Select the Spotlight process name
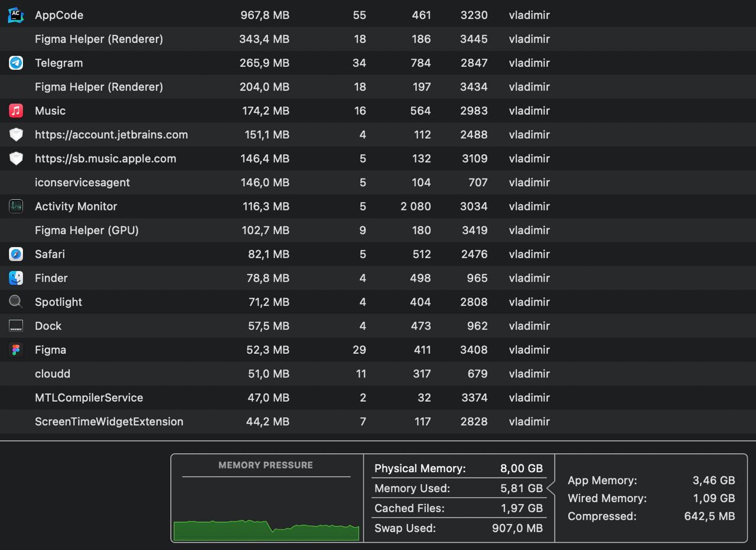This screenshot has width=756, height=550. (58, 302)
